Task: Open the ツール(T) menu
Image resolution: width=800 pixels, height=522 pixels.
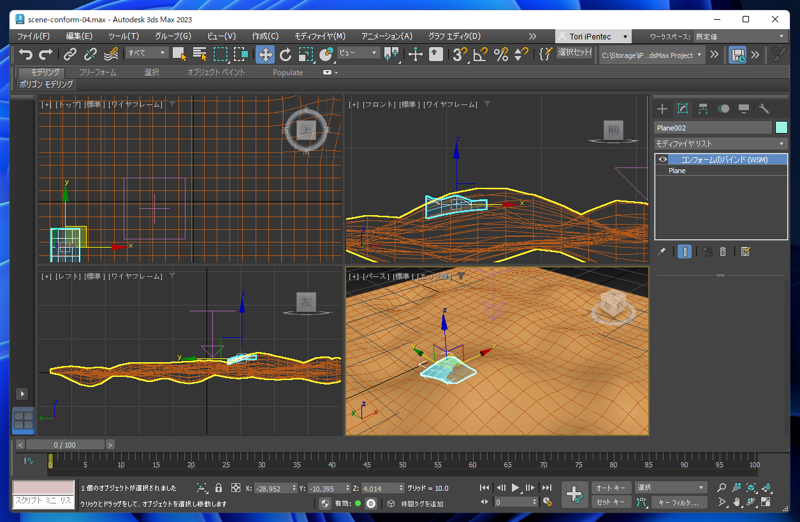Action: pos(123,36)
